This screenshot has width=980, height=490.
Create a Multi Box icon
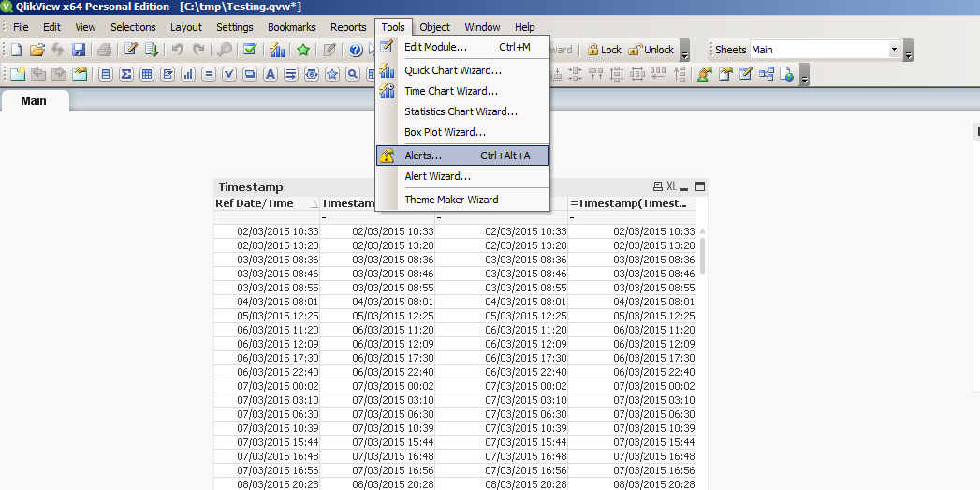[x=168, y=74]
